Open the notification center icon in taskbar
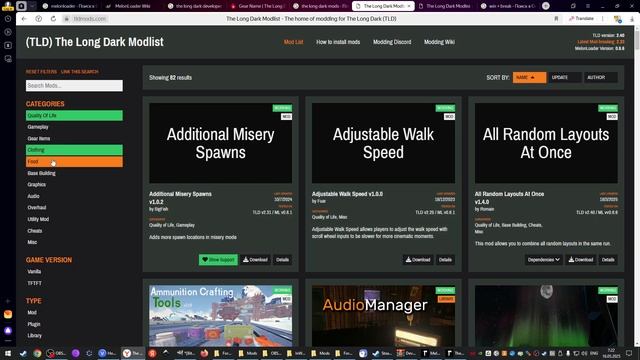 pyautogui.click(x=629, y=353)
